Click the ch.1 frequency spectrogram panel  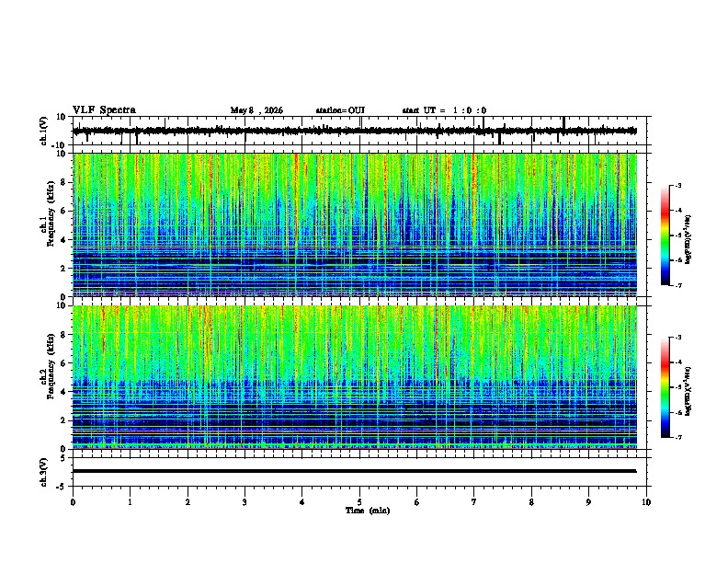[355, 224]
